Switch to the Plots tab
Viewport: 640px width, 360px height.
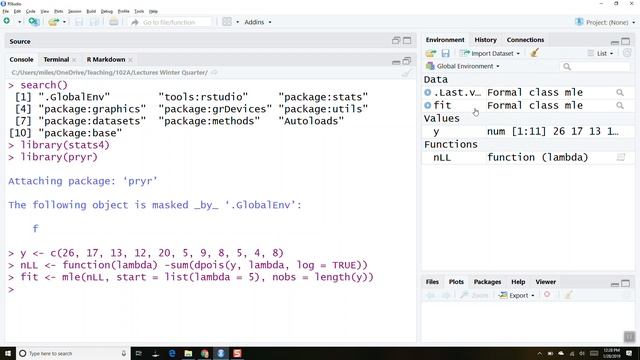(456, 282)
